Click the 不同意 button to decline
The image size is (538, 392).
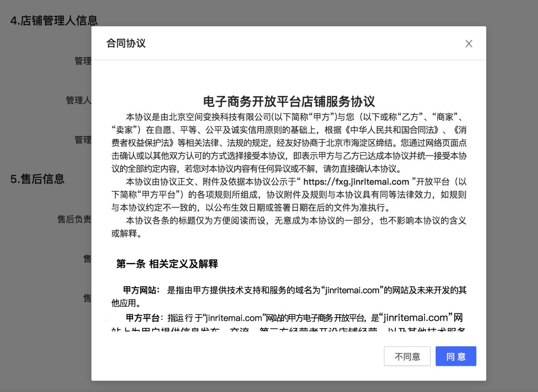[407, 356]
